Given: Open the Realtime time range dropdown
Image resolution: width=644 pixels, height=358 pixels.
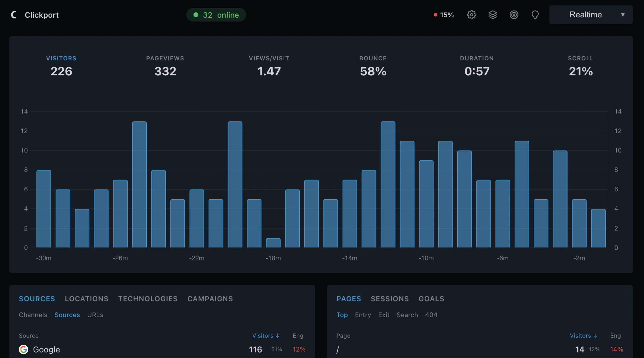Looking at the screenshot, I should [x=590, y=14].
